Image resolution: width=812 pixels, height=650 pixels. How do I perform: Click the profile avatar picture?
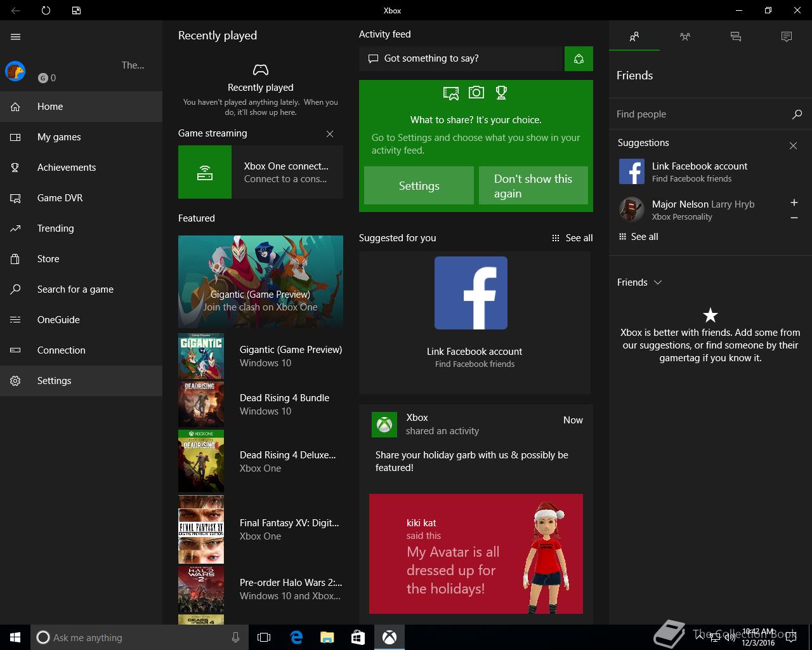[x=15, y=71]
